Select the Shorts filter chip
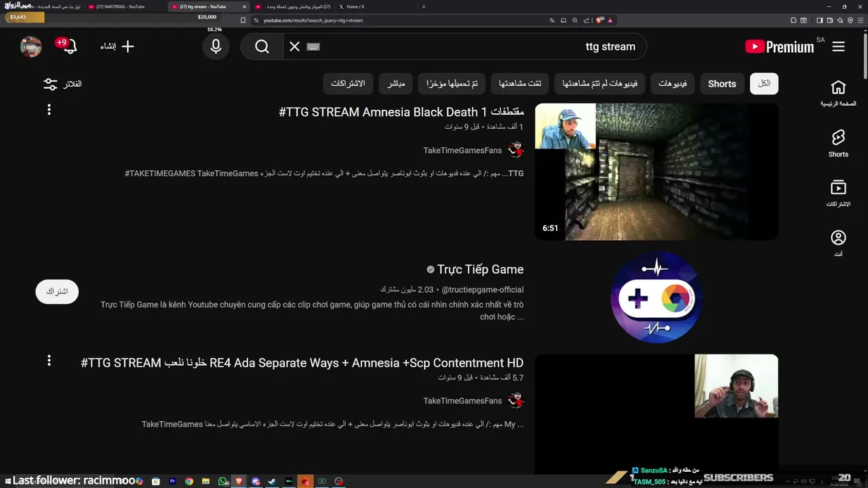The width and height of the screenshot is (868, 488). click(x=722, y=84)
